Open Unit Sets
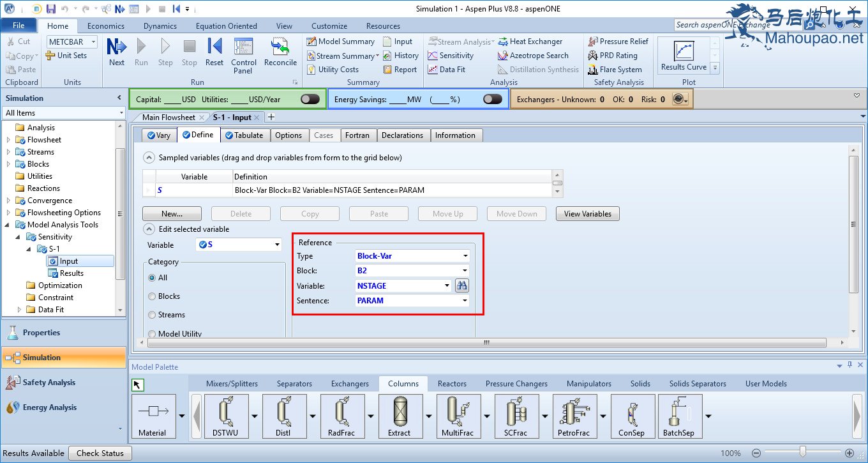The height and width of the screenshot is (463, 868). [x=66, y=56]
